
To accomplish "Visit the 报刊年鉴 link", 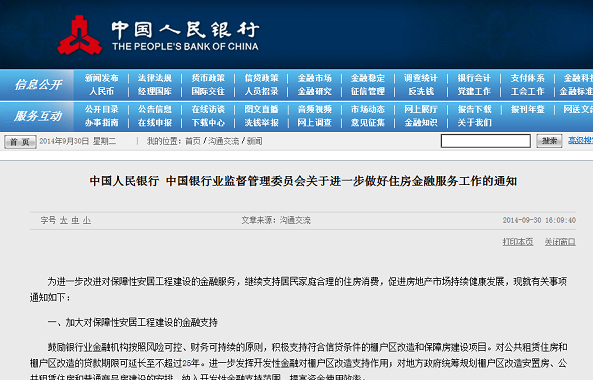I will 528,109.
